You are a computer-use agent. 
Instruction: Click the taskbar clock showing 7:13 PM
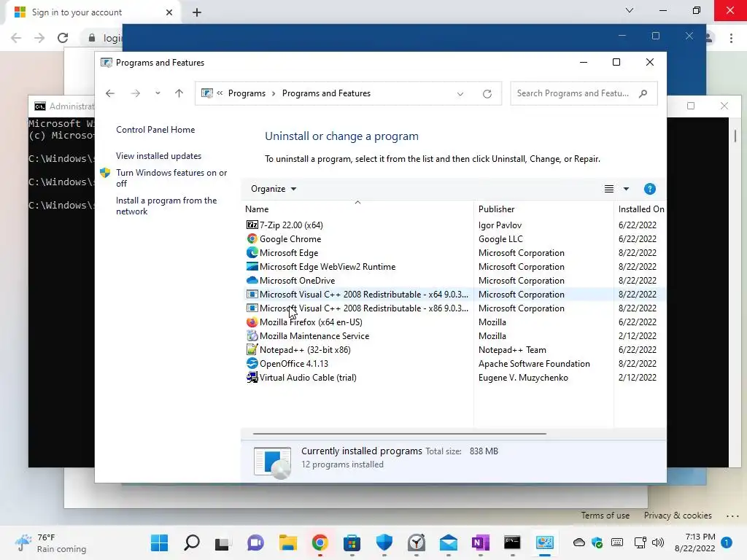click(x=694, y=542)
